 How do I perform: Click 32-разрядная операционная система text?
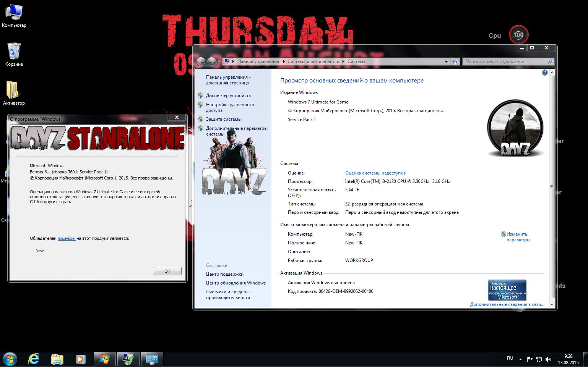(x=384, y=204)
